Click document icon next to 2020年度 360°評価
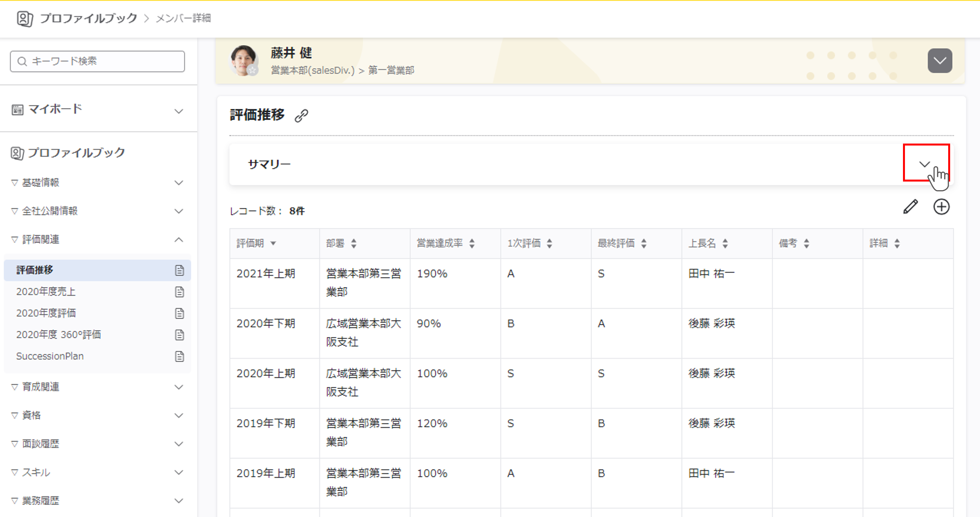 (x=179, y=335)
